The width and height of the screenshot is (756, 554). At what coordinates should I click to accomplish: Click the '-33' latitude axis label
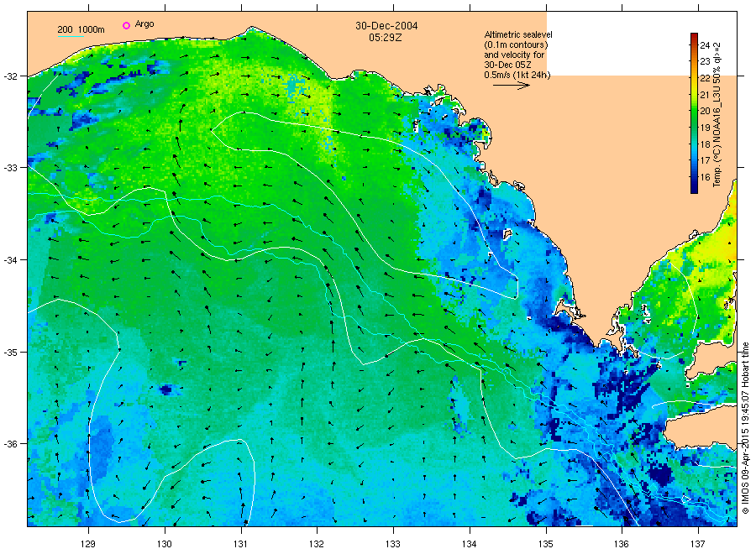coord(10,168)
